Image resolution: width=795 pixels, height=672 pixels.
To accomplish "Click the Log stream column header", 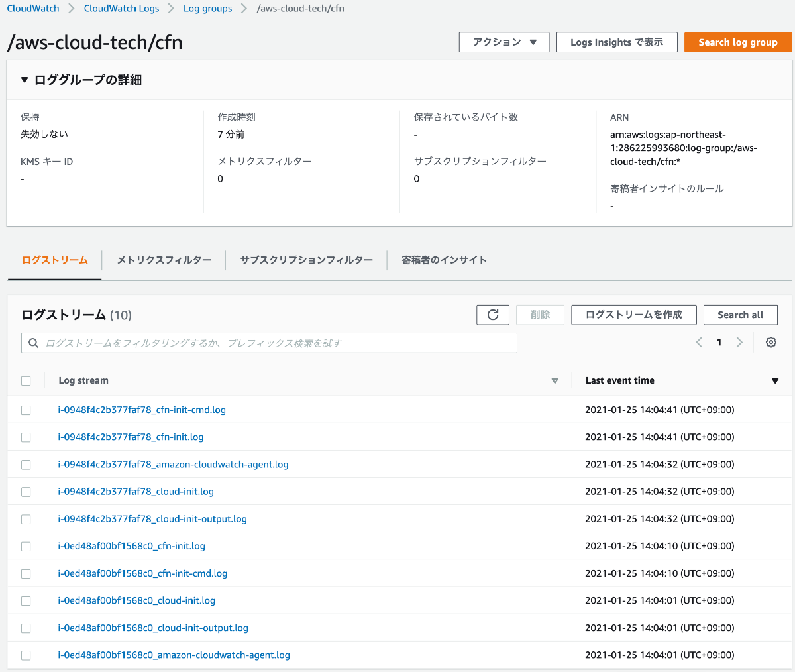I will click(83, 380).
